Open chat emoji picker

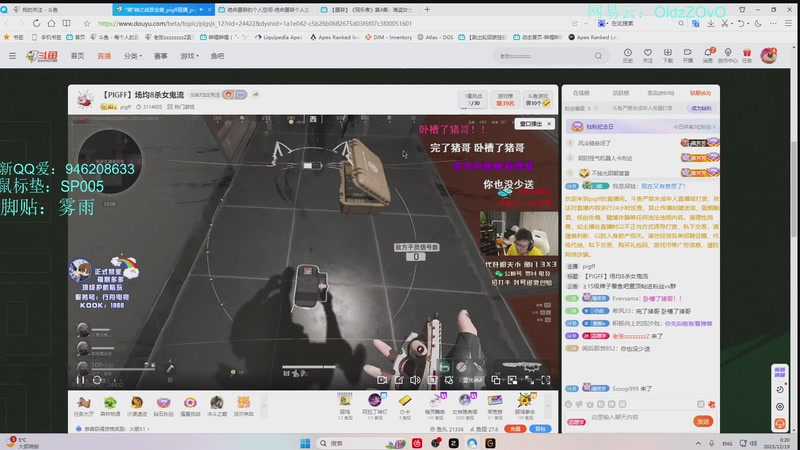[568, 404]
